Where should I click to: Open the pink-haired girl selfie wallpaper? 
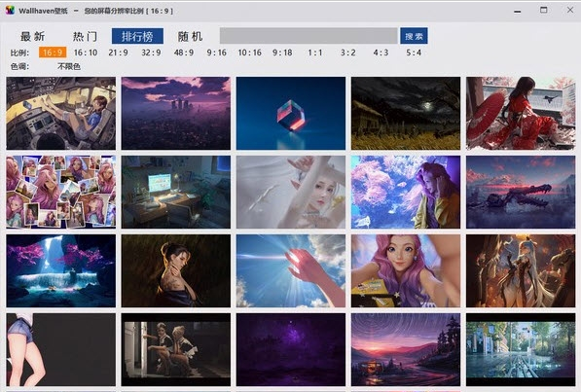(x=406, y=270)
